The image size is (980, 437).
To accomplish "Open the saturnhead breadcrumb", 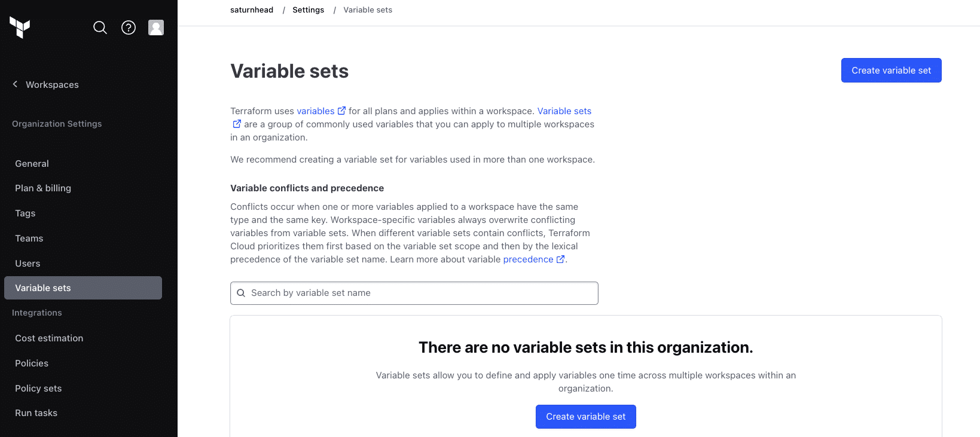I will pyautogui.click(x=251, y=10).
